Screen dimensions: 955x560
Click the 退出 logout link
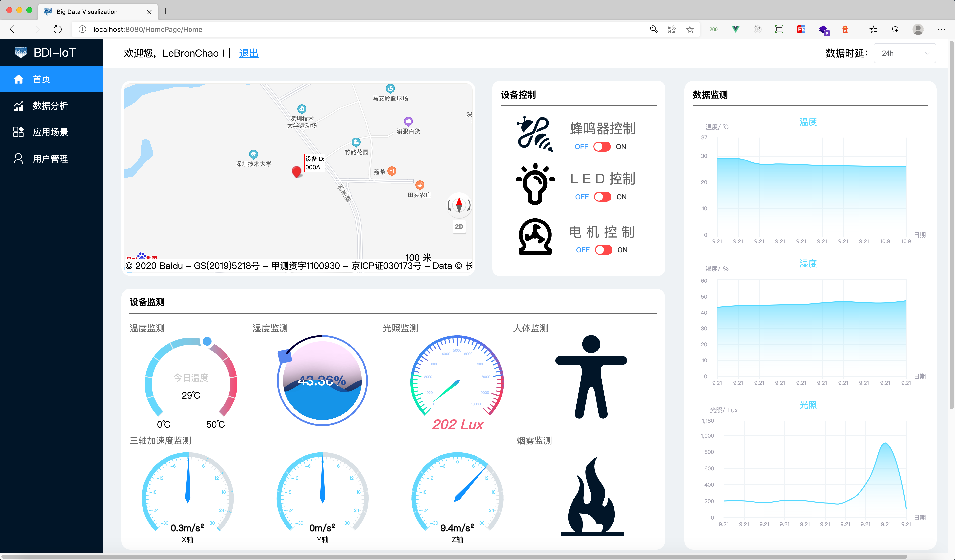[x=249, y=53]
